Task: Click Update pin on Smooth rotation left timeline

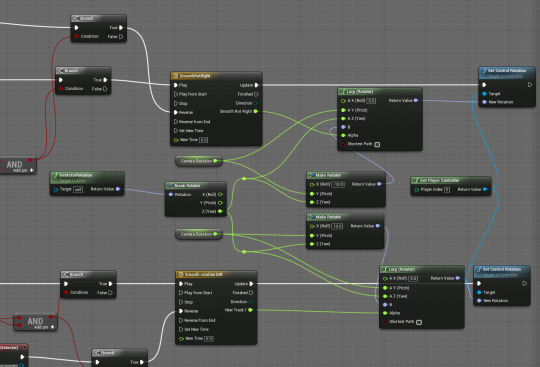Action: coord(251,284)
